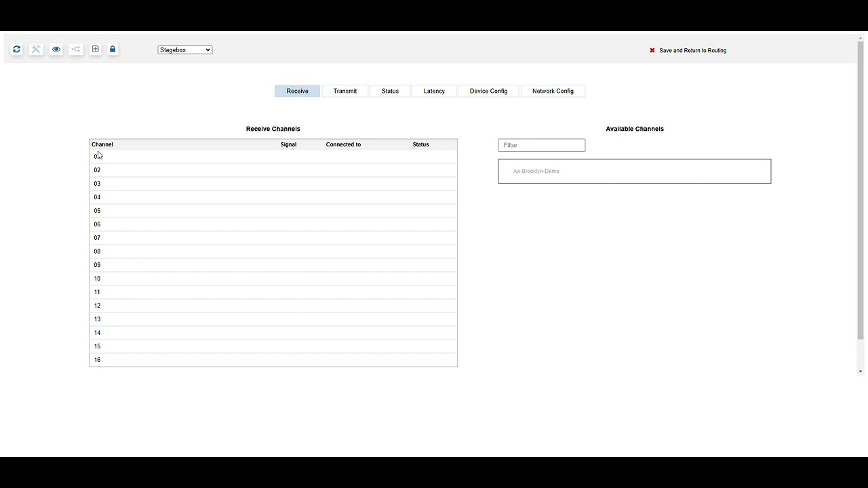Select receive channel 09
Image resolution: width=868 pixels, height=488 pixels.
click(x=273, y=265)
